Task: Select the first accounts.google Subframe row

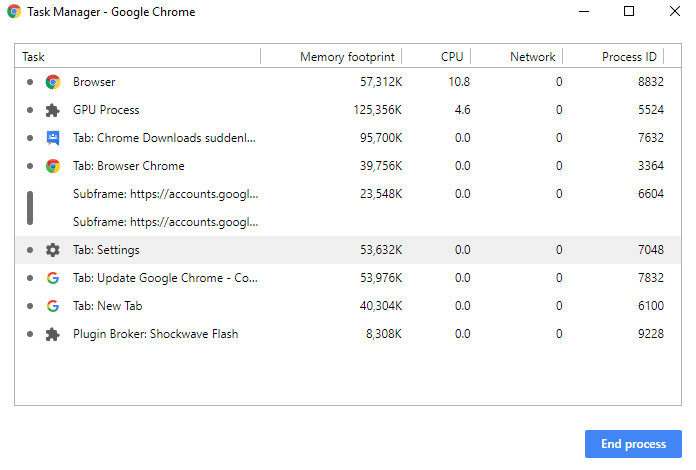Action: pyautogui.click(x=348, y=194)
